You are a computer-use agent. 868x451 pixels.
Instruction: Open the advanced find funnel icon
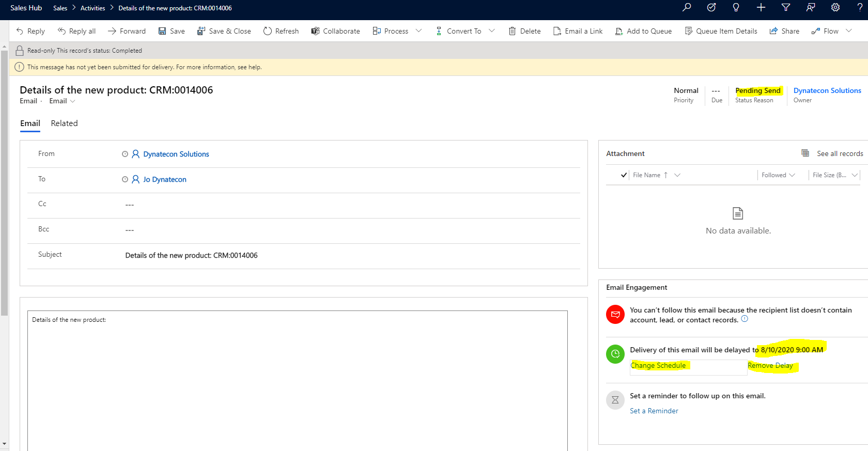pos(786,7)
